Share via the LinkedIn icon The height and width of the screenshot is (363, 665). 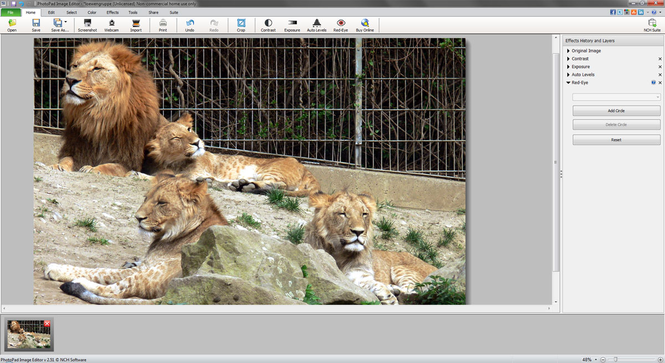641,12
